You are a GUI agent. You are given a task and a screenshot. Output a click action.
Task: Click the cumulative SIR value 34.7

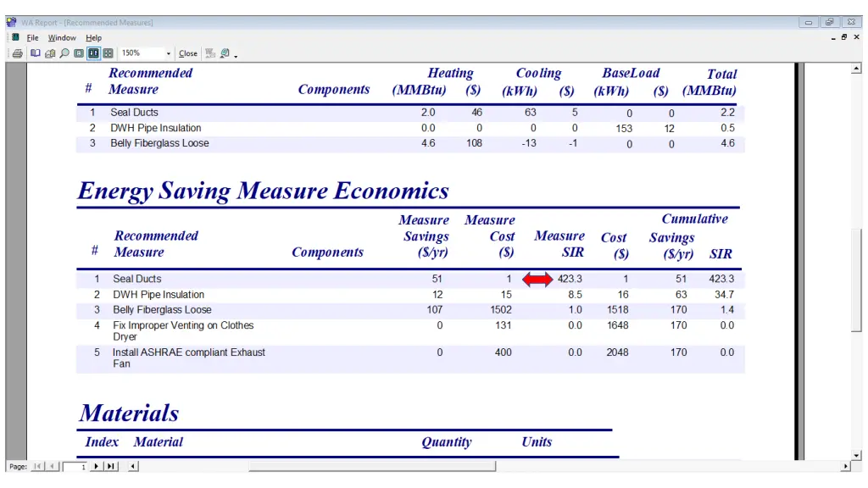[x=724, y=294]
